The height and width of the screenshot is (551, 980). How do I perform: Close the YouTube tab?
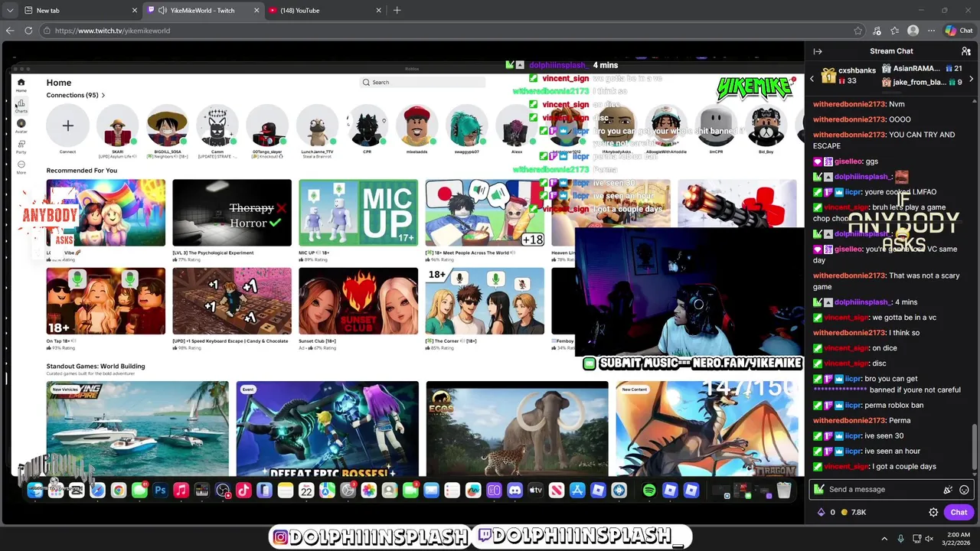(378, 11)
